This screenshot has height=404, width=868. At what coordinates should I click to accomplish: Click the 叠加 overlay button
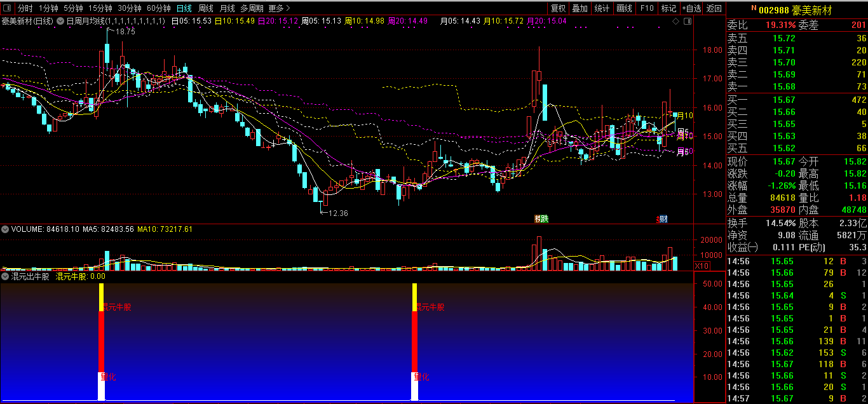click(x=580, y=8)
